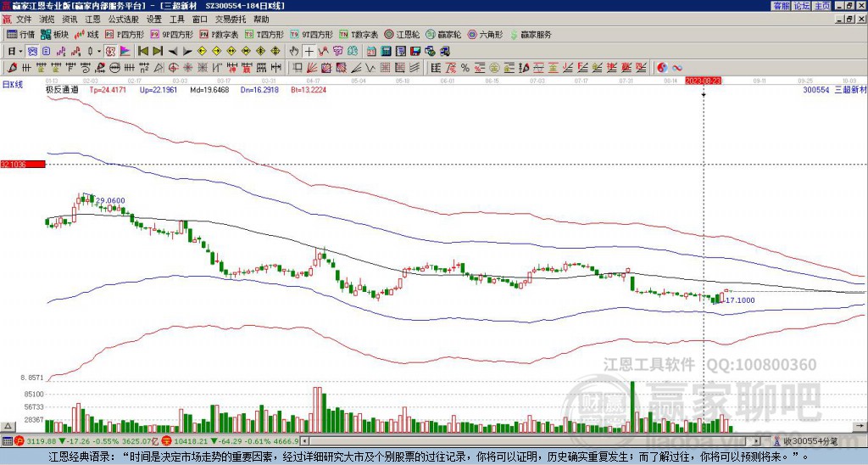Click the calendar icon in the toolbar
This screenshot has height=465, width=868.
(x=371, y=51)
